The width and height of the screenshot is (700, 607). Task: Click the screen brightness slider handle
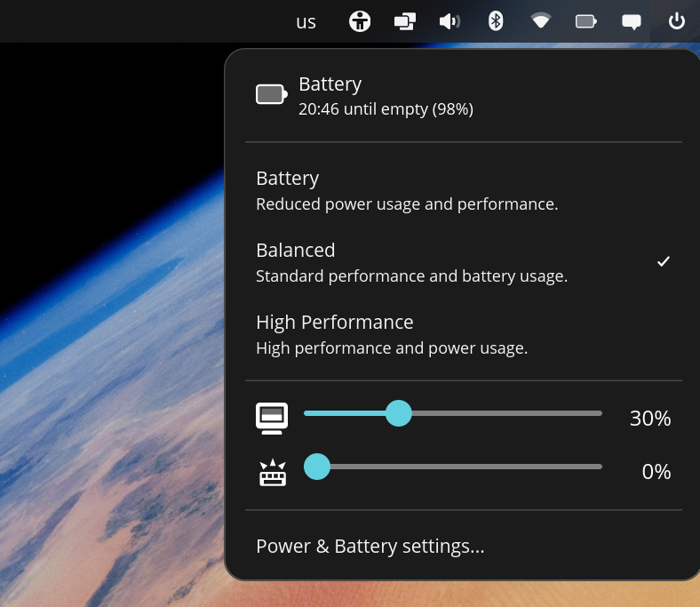click(x=398, y=413)
